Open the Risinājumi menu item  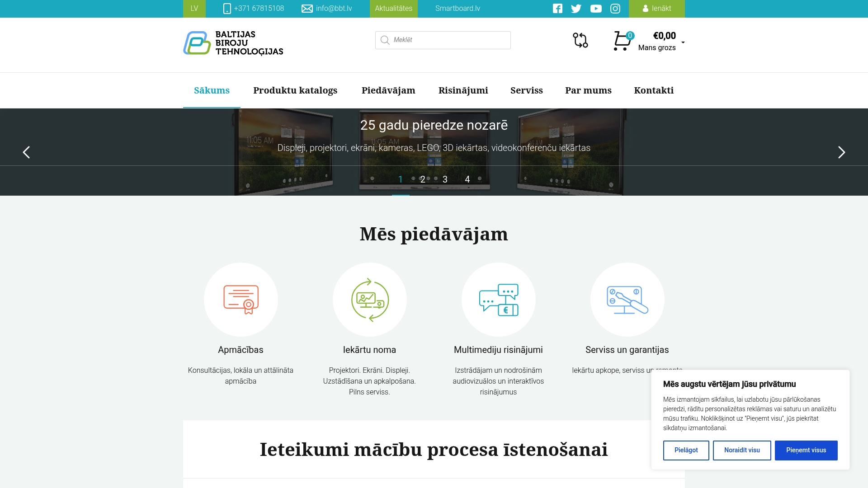(x=463, y=90)
